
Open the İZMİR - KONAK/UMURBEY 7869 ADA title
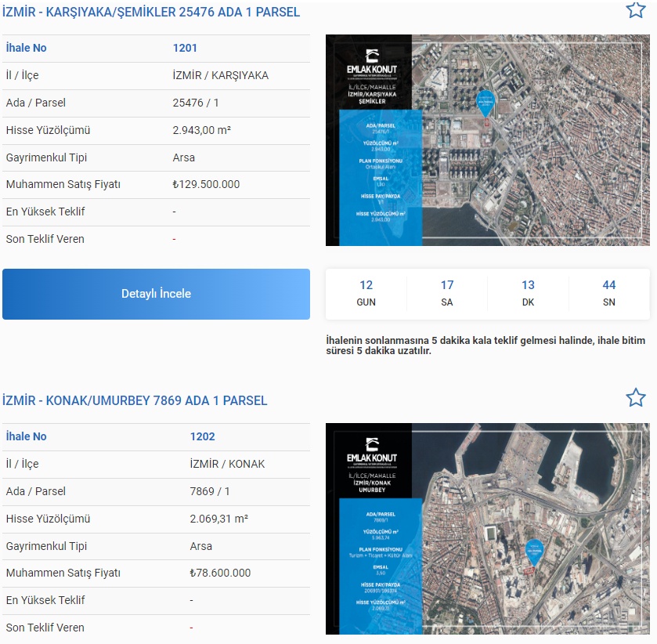135,400
